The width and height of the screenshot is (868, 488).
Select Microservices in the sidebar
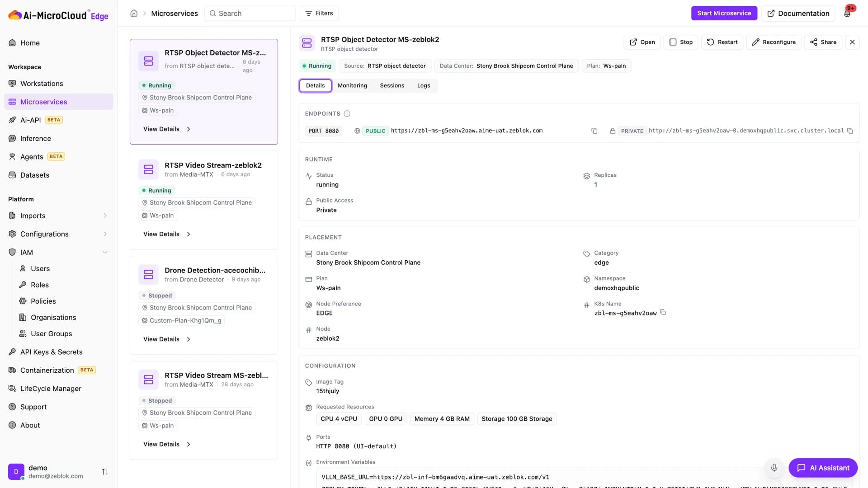click(59, 102)
